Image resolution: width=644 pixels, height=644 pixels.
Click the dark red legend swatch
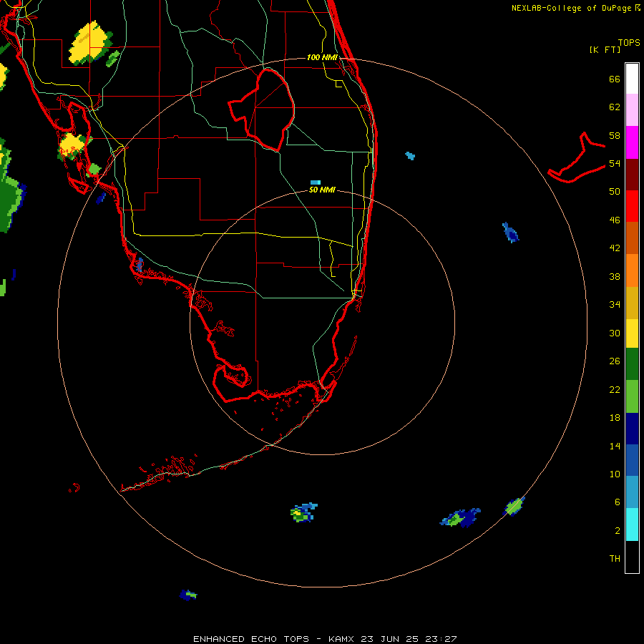[x=632, y=174]
